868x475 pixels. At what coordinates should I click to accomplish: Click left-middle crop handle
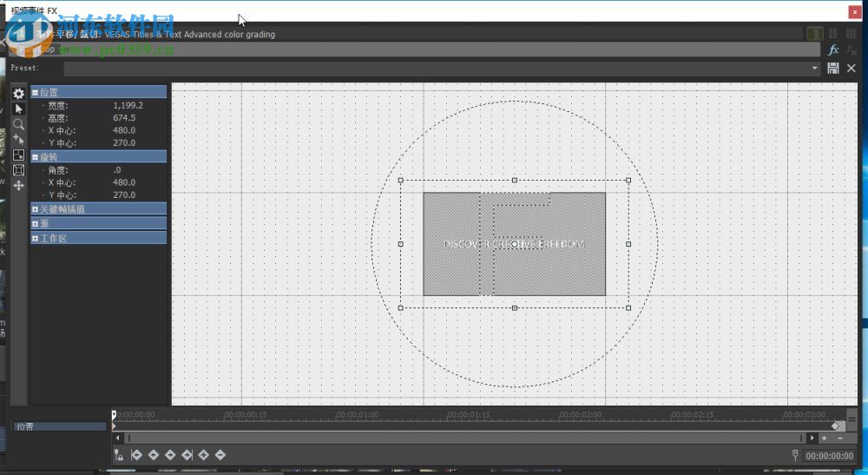click(x=401, y=244)
